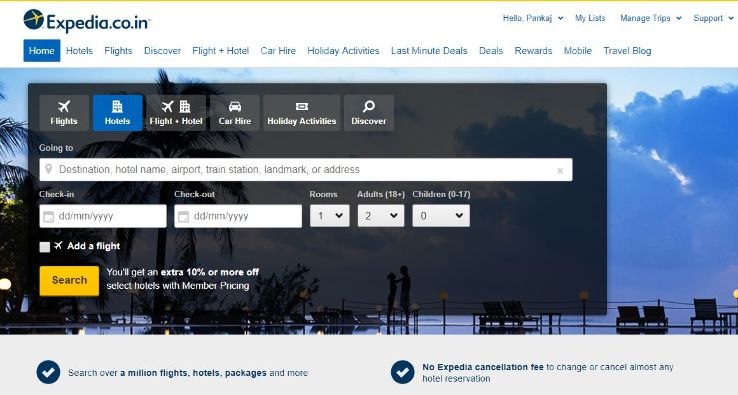Image resolution: width=738 pixels, height=395 pixels.
Task: Open the Check-in calendar icon
Action: pyautogui.click(x=48, y=217)
